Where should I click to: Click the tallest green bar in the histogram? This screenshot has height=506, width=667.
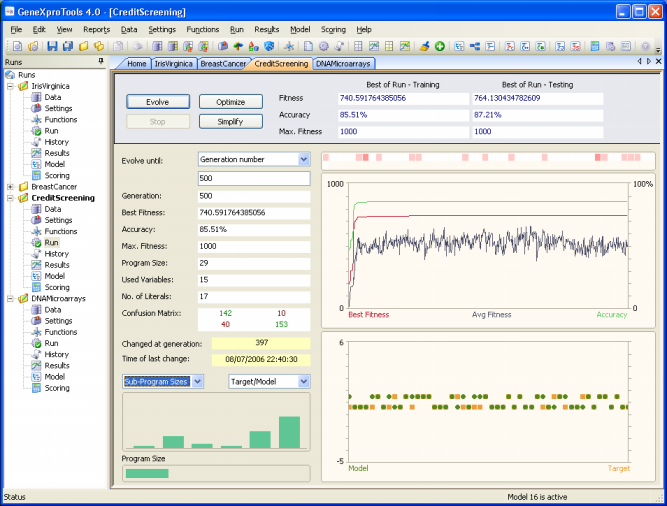[289, 432]
